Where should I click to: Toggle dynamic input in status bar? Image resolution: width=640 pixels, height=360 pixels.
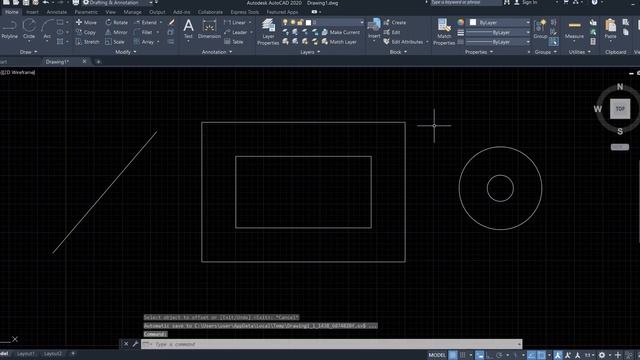tap(480, 355)
